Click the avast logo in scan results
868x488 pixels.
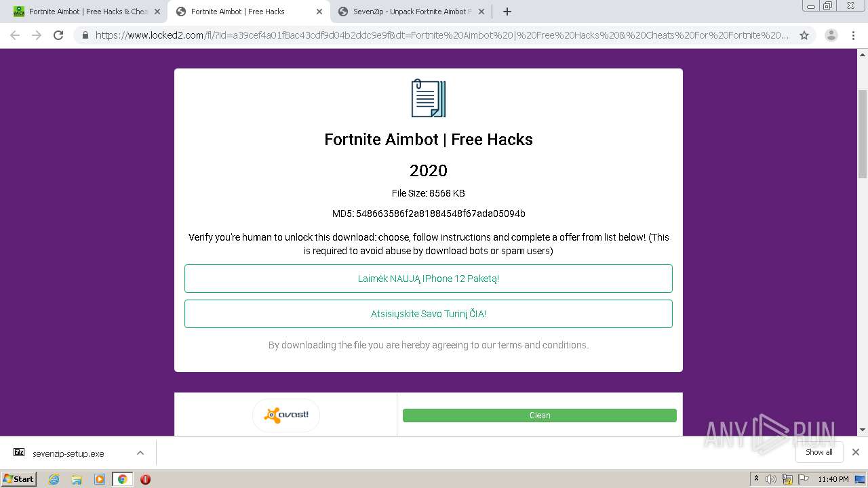(x=285, y=415)
